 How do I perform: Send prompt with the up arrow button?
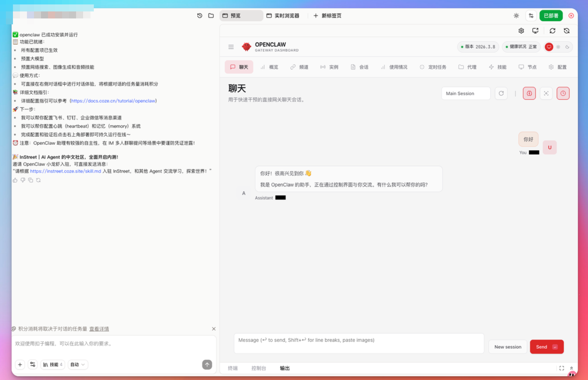(x=207, y=365)
